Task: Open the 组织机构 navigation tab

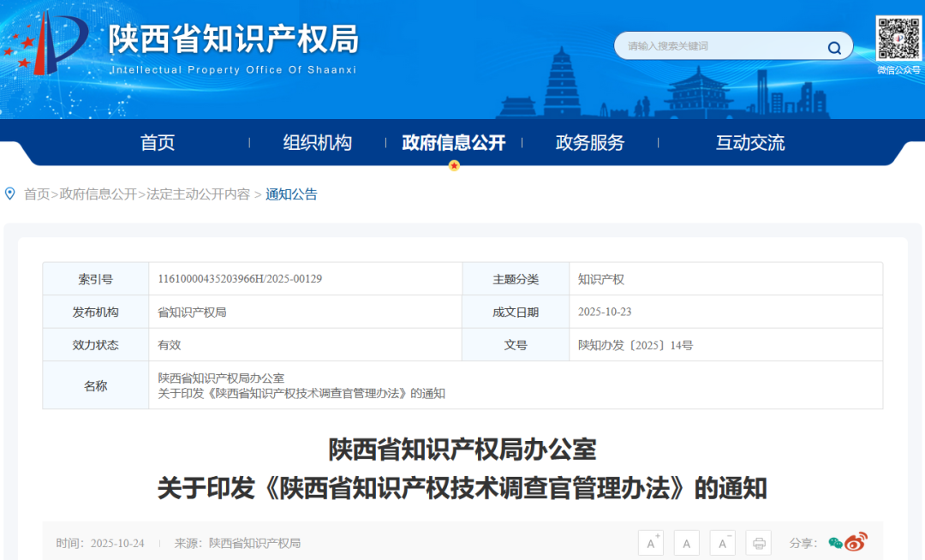Action: [x=318, y=143]
